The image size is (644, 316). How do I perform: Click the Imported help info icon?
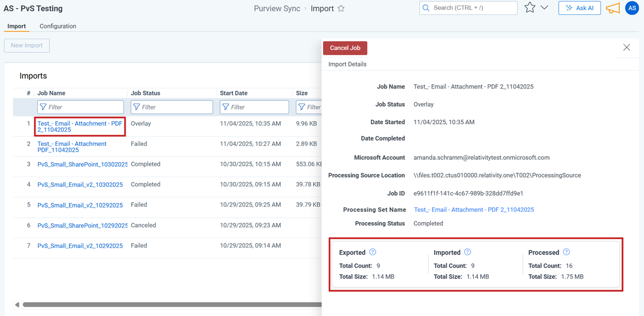tap(467, 252)
